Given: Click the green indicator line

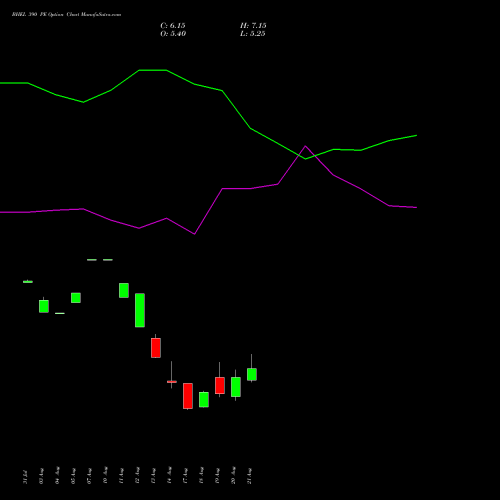Looking at the screenshot, I should (250, 128).
